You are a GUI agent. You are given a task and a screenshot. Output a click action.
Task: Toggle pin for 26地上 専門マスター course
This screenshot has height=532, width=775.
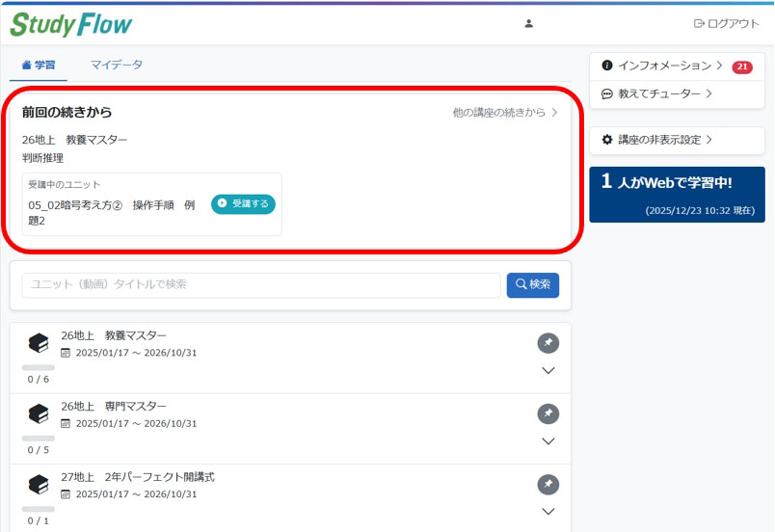[x=548, y=413]
